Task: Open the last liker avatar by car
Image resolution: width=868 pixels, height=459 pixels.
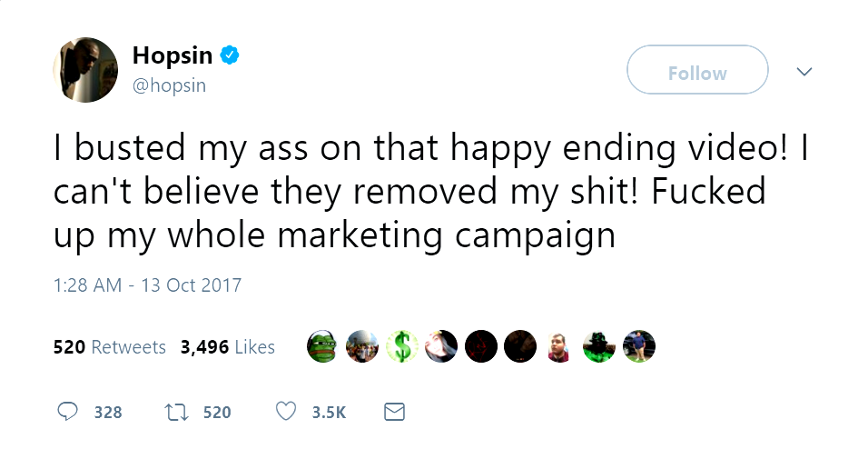Action: point(639,346)
